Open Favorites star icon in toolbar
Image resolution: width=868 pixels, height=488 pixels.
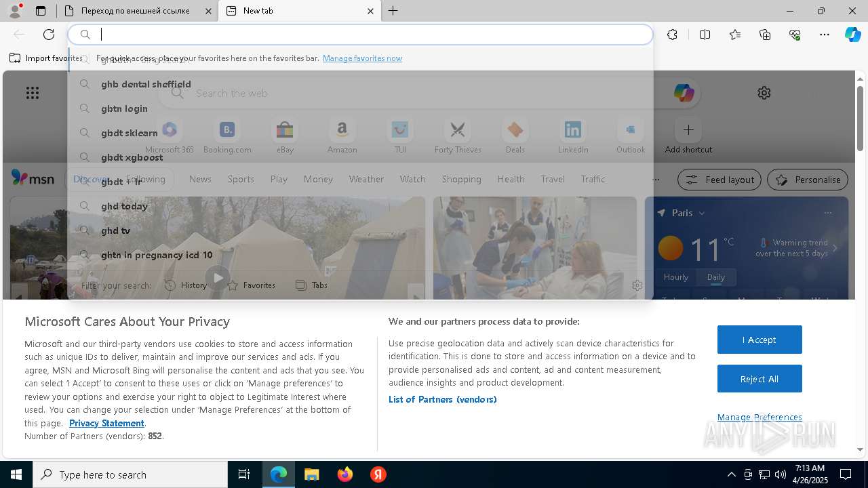[x=735, y=35]
